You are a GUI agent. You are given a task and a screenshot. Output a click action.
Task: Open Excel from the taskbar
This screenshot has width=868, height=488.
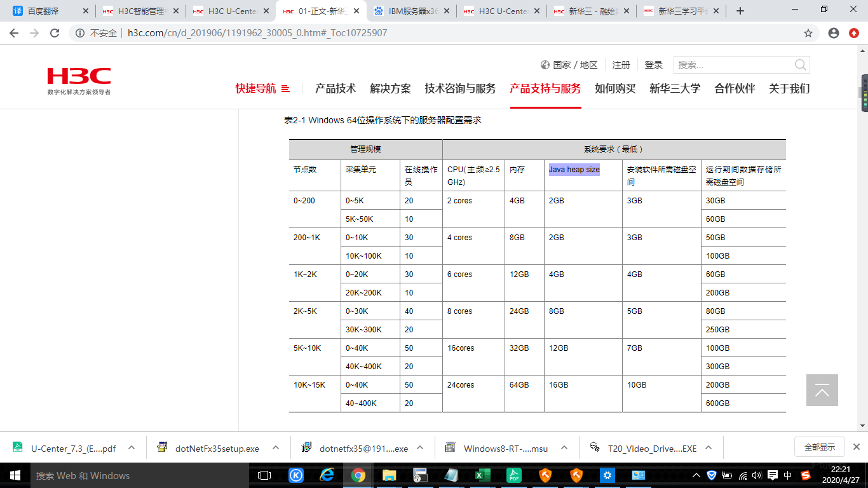(x=483, y=475)
